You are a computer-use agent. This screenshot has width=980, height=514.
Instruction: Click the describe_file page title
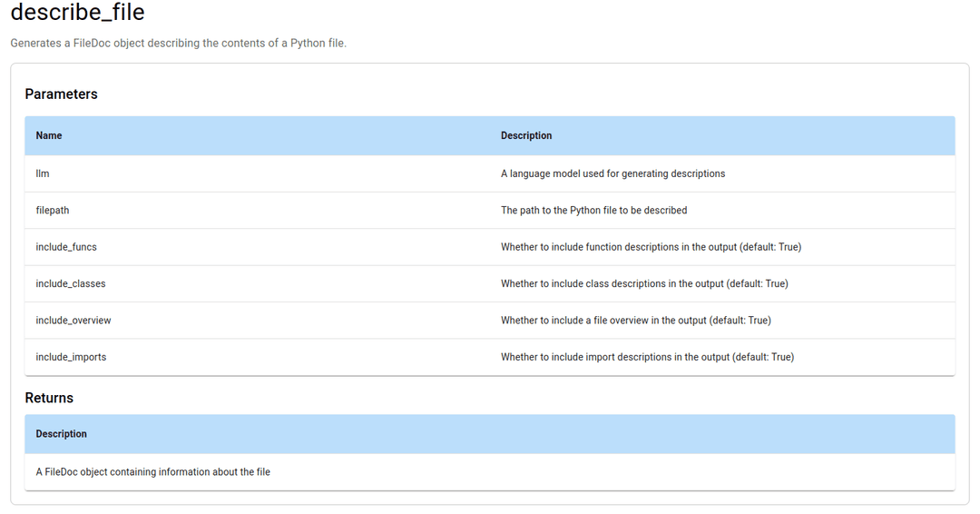[77, 14]
